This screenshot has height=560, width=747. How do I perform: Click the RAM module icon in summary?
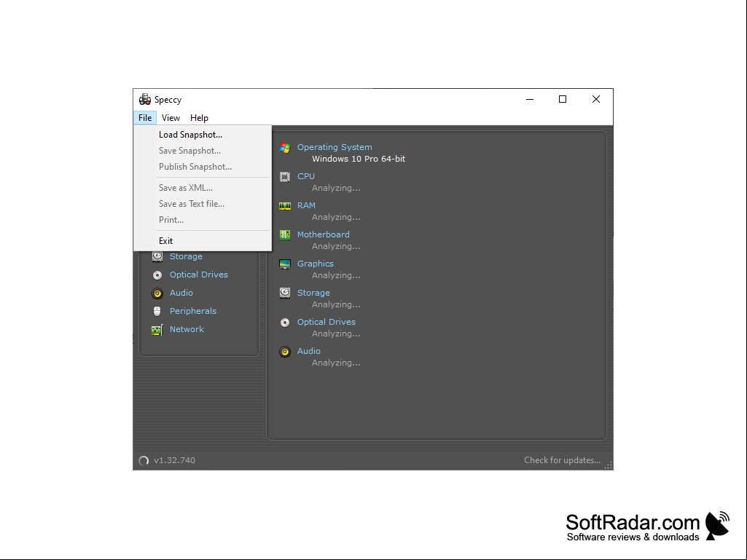point(285,205)
